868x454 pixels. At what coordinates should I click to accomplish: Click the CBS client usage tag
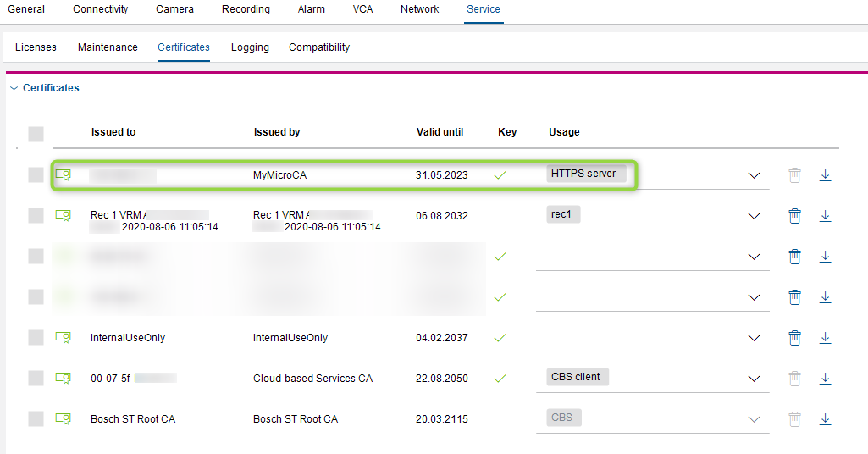pos(577,377)
